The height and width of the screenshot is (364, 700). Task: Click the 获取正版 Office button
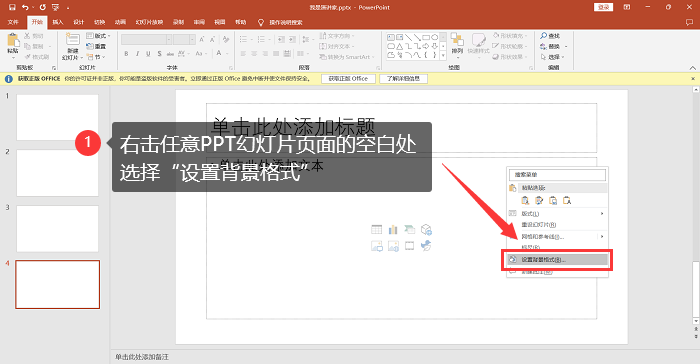click(x=348, y=79)
